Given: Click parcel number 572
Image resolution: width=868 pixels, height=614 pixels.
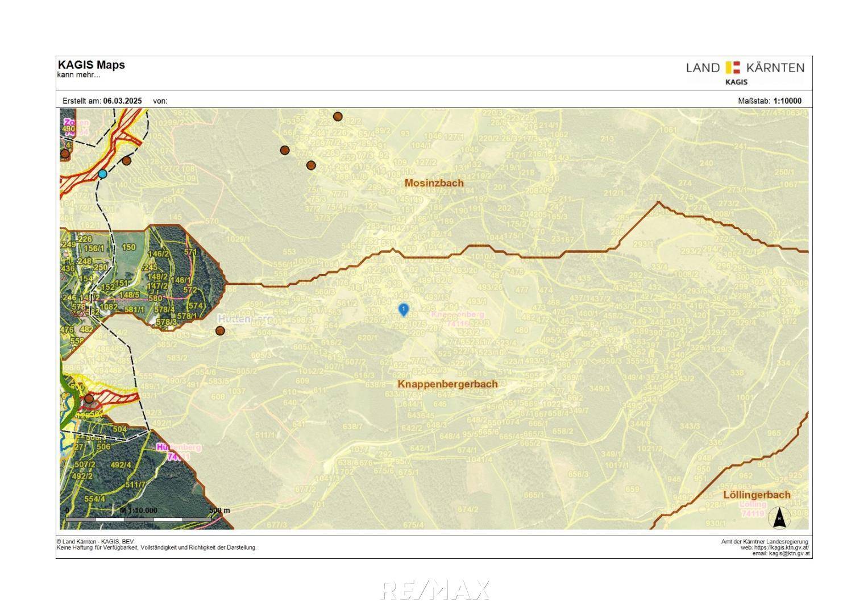Looking at the screenshot, I should tap(190, 290).
